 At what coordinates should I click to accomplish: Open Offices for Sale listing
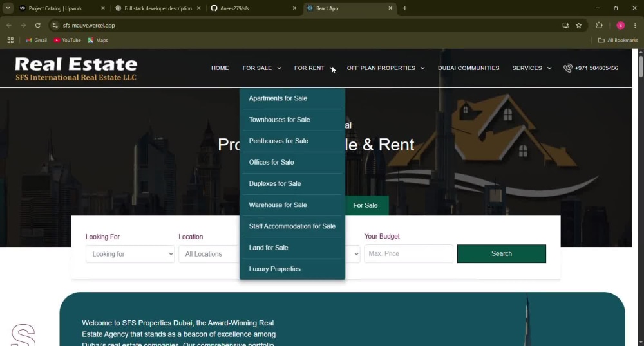coord(272,162)
